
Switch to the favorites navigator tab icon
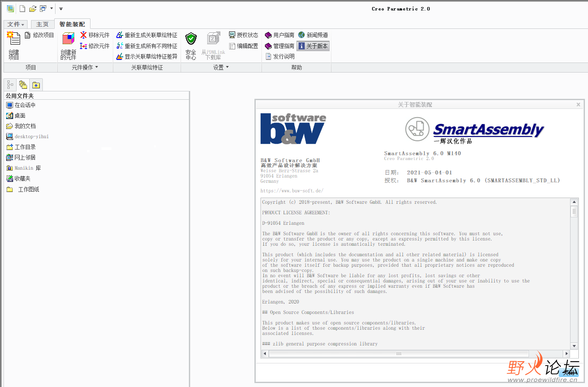36,84
